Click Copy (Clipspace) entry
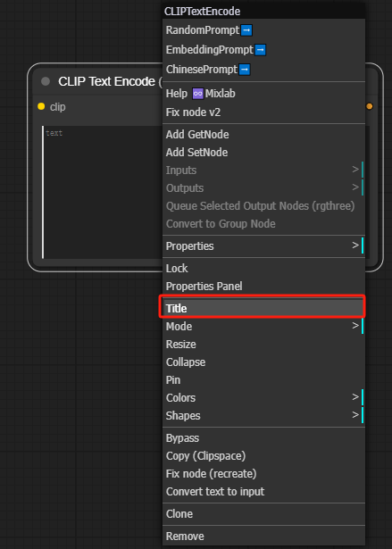This screenshot has height=549, width=392. pyautogui.click(x=263, y=456)
